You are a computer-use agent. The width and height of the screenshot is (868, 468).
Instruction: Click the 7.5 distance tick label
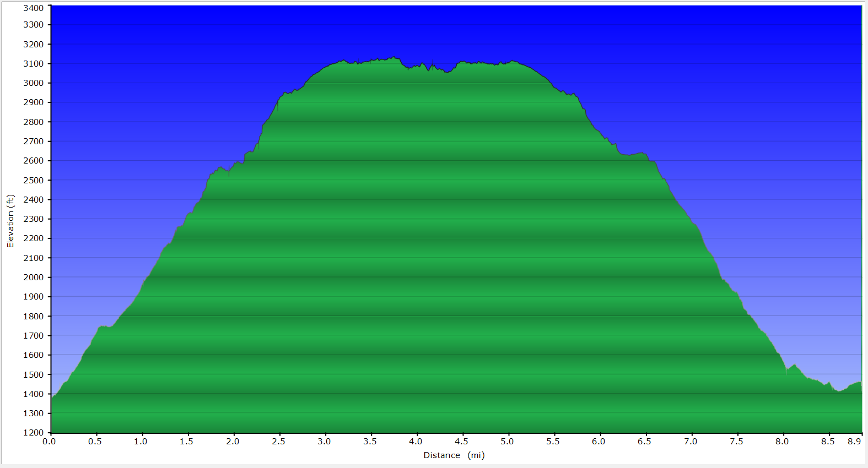736,442
